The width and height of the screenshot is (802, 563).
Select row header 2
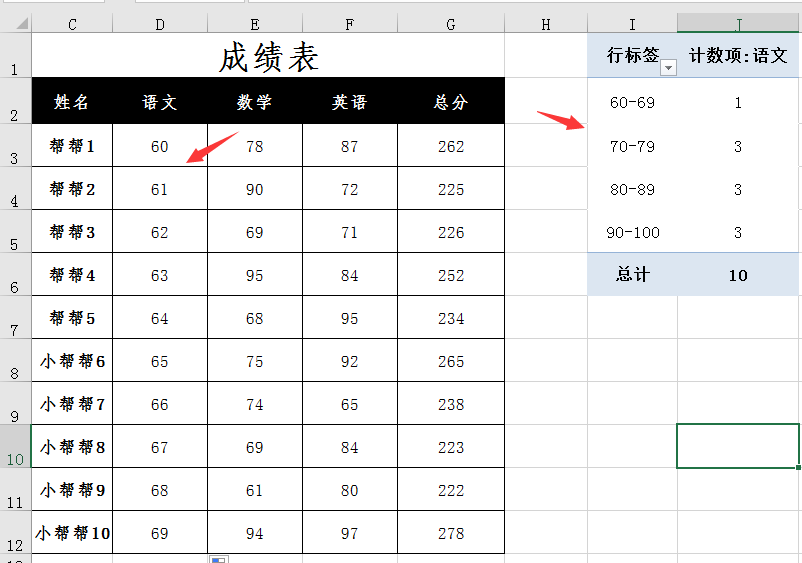[x=15, y=101]
